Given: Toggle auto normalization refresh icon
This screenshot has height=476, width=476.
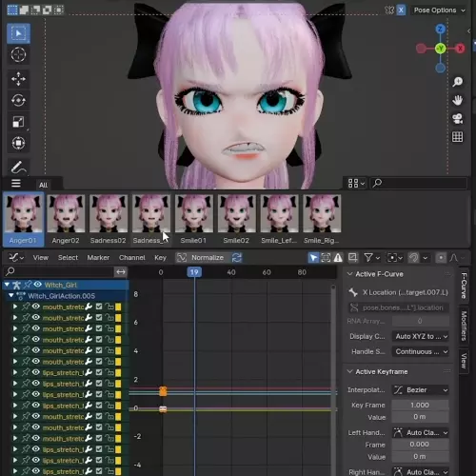Looking at the screenshot, I should click(237, 257).
